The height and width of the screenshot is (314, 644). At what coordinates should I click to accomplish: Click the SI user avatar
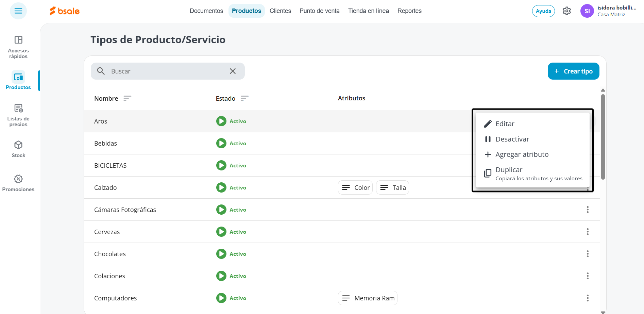(587, 11)
